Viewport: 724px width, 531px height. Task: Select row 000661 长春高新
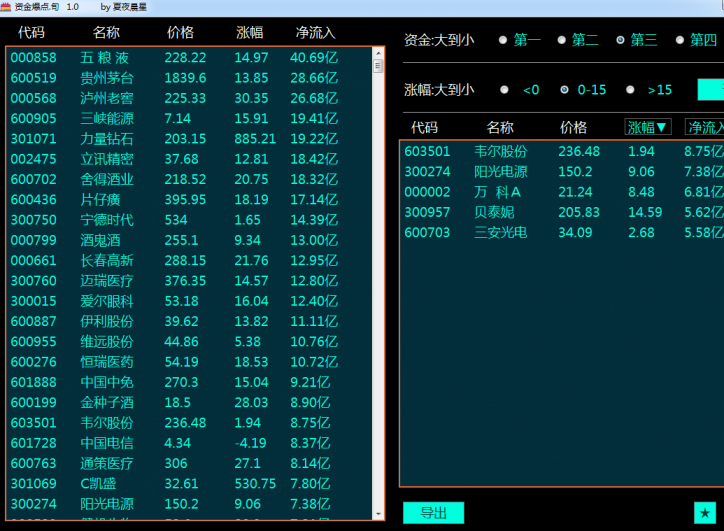pyautogui.click(x=189, y=261)
